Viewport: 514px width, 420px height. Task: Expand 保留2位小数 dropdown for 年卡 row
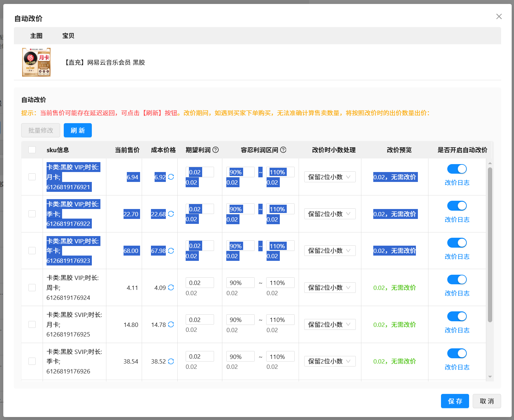pyautogui.click(x=330, y=251)
